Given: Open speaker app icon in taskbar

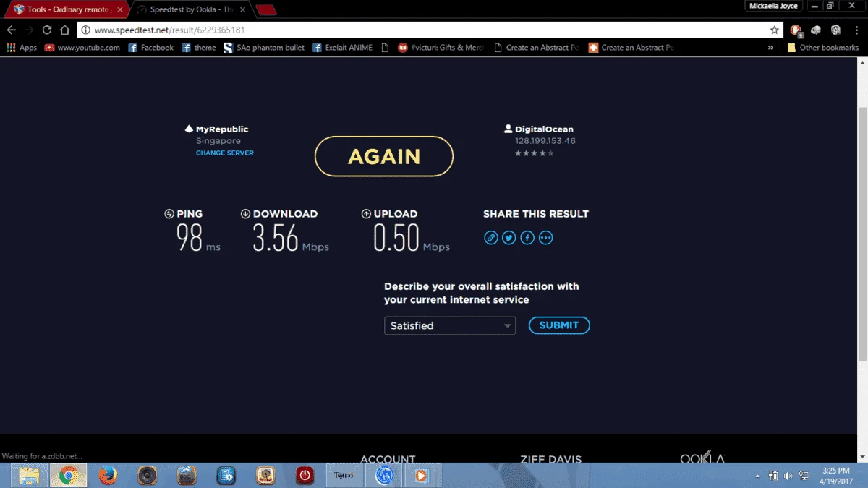Looking at the screenshot, I should tap(148, 475).
